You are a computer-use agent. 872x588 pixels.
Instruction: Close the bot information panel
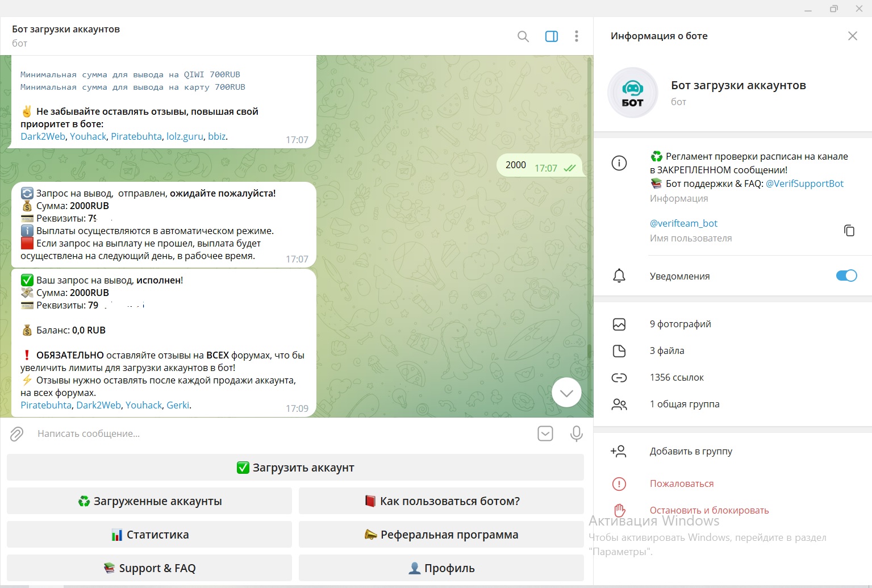(852, 36)
